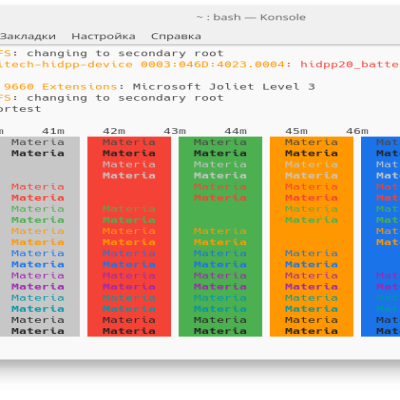This screenshot has height=400, width=400.
Task: Click the '~ : bash — Konsole' window title
Action: pos(251,17)
